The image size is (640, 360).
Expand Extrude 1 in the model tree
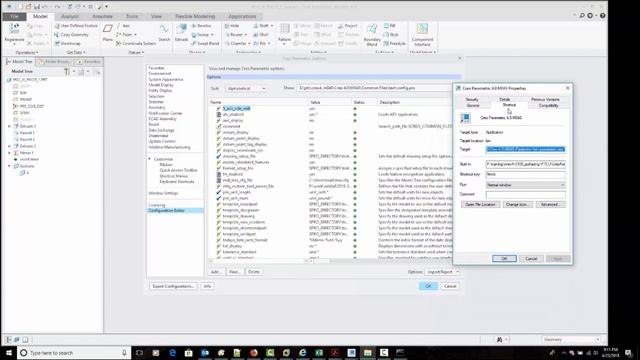pos(9,126)
